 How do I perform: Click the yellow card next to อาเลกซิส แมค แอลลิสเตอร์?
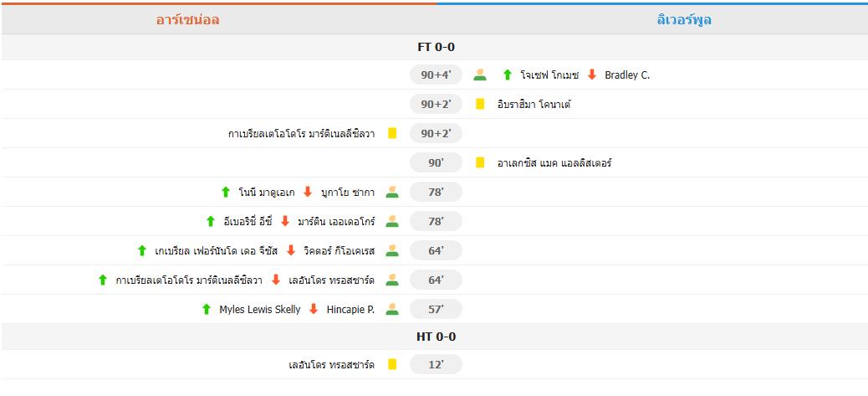pyautogui.click(x=480, y=162)
